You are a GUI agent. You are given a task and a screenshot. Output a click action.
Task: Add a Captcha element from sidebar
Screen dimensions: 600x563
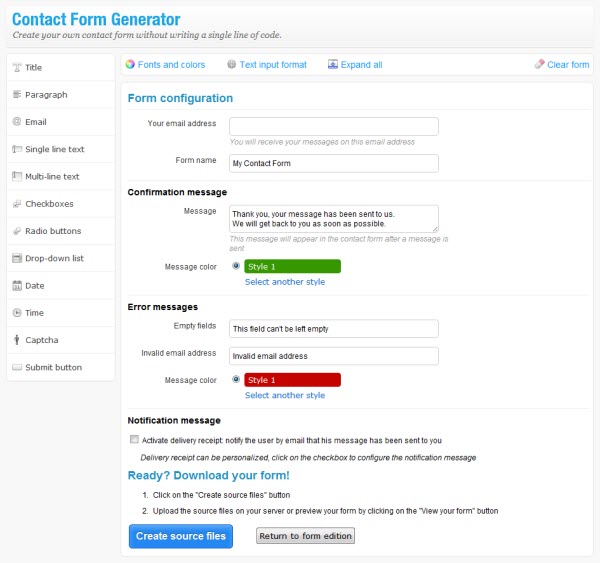pyautogui.click(x=61, y=340)
